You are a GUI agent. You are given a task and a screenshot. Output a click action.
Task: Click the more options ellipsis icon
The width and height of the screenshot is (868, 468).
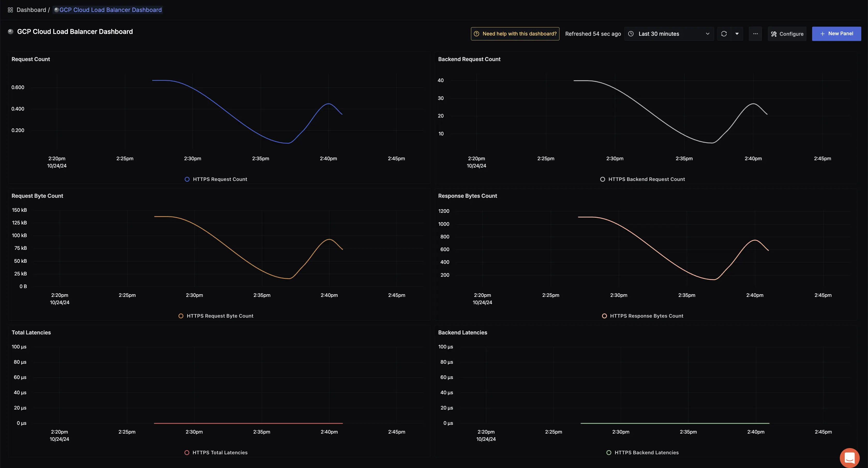(x=755, y=33)
